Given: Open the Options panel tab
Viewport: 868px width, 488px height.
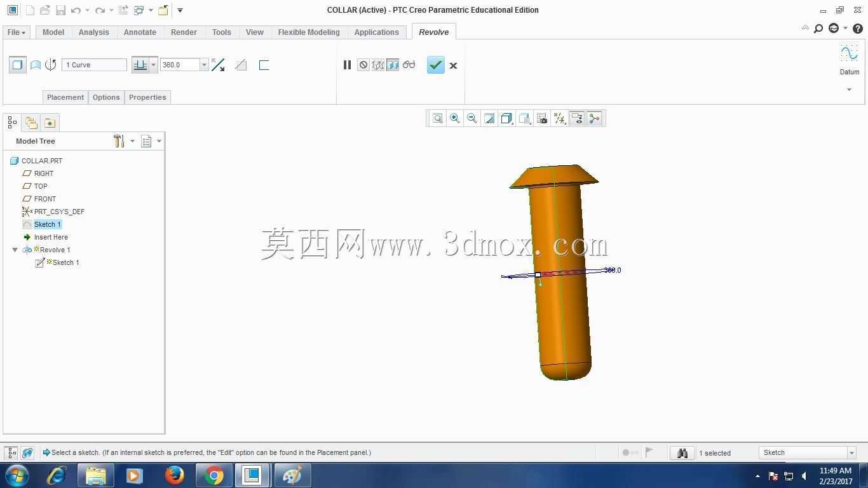Looking at the screenshot, I should click(x=106, y=97).
